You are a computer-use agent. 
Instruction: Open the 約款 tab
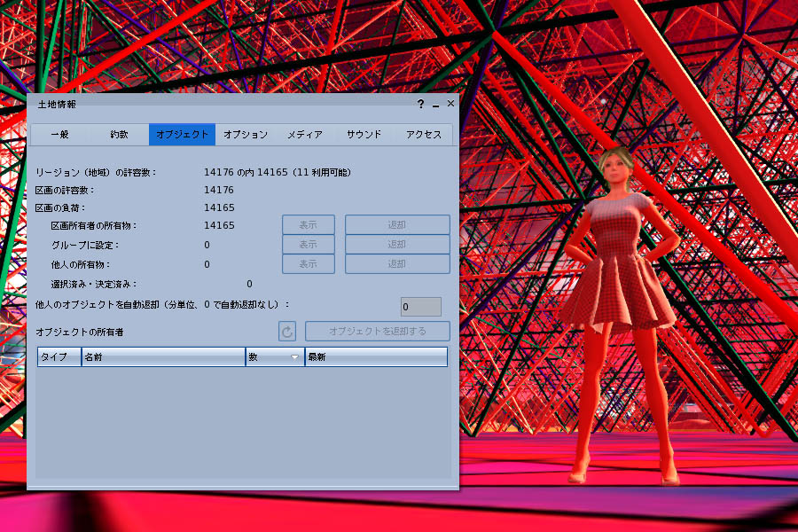119,135
